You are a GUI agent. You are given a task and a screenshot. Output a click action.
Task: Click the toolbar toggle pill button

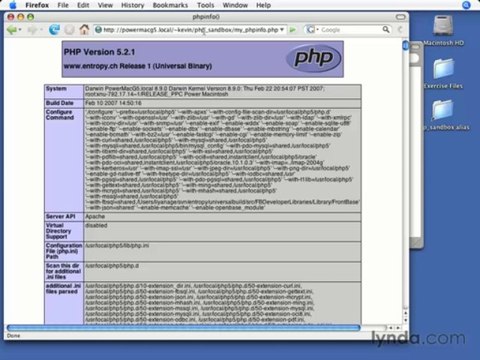pos(400,17)
